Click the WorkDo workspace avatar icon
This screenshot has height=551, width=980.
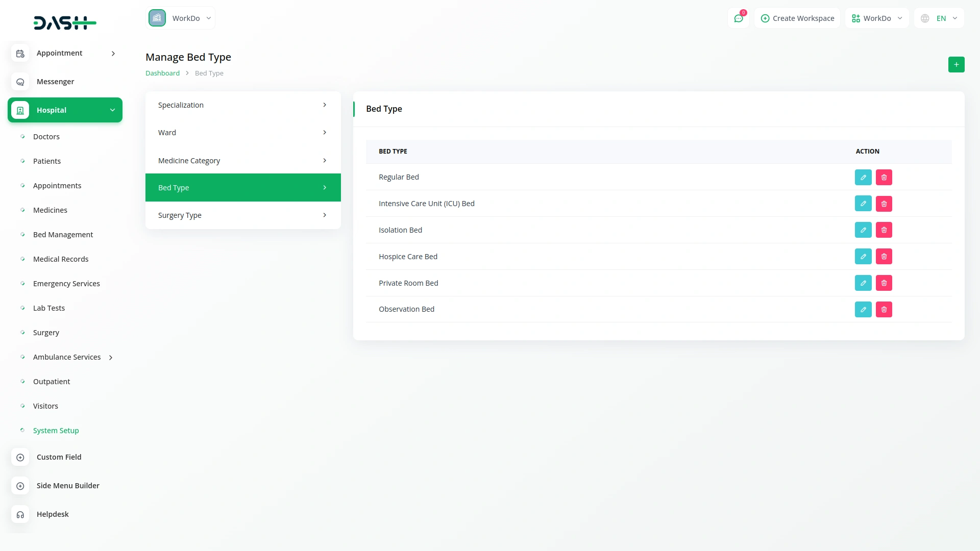click(x=157, y=18)
